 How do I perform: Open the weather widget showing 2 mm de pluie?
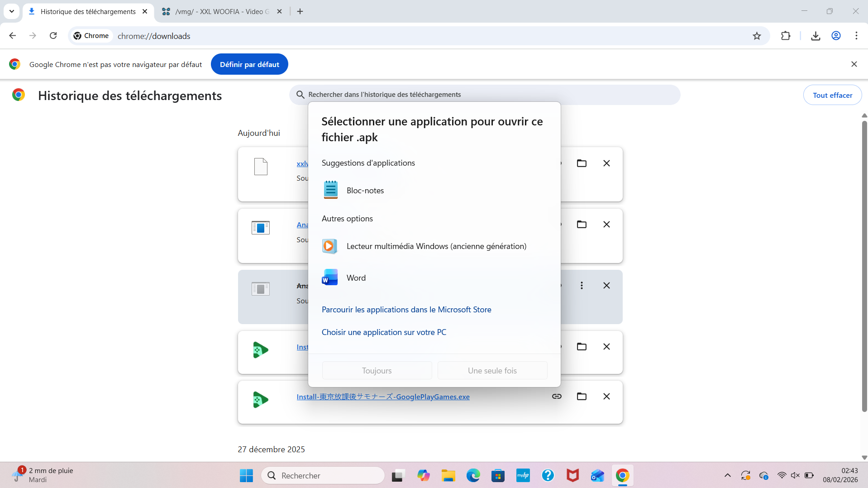point(43,475)
